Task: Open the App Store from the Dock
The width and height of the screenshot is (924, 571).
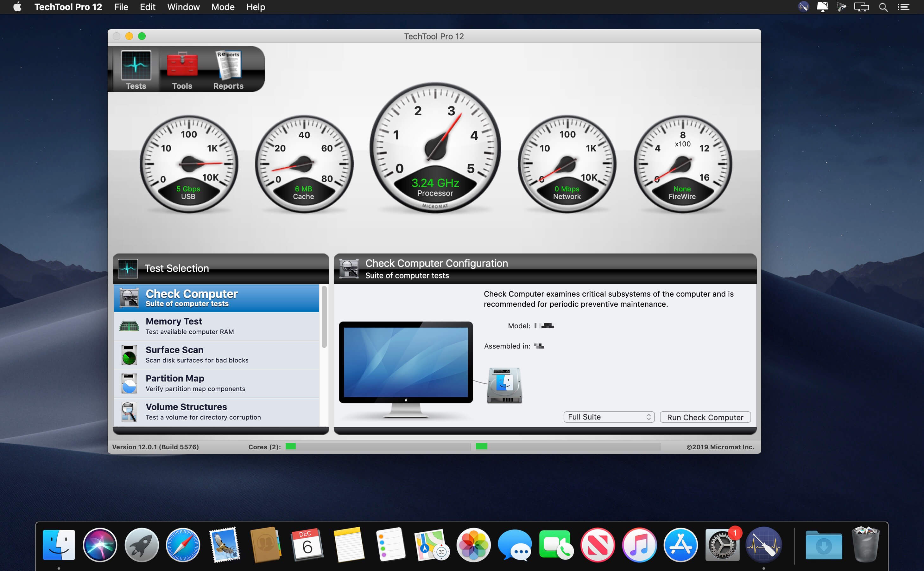Action: coord(680,545)
